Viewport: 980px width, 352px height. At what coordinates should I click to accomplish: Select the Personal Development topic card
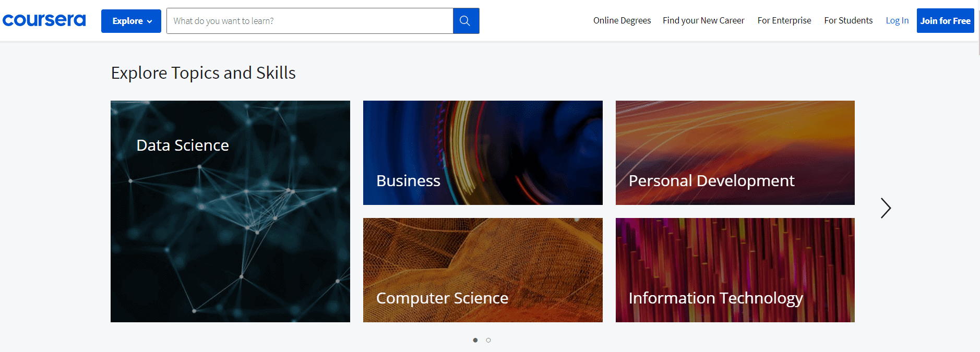pyautogui.click(x=735, y=153)
